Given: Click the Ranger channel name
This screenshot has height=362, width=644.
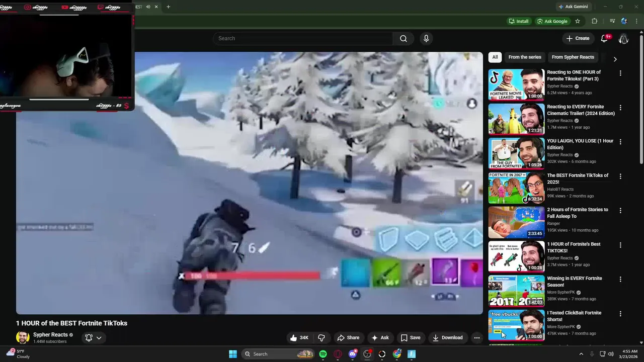Looking at the screenshot, I should (x=553, y=224).
